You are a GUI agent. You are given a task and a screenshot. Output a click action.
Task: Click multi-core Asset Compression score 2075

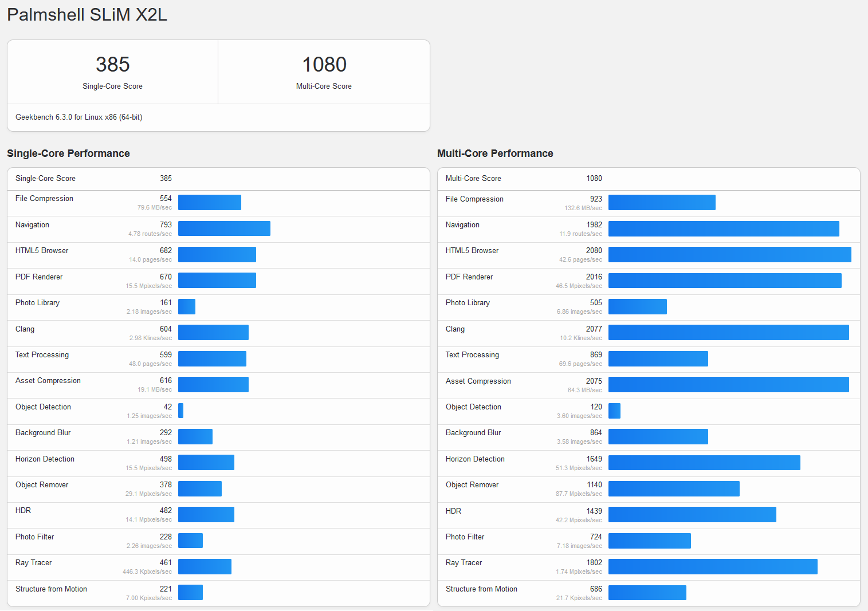point(594,381)
